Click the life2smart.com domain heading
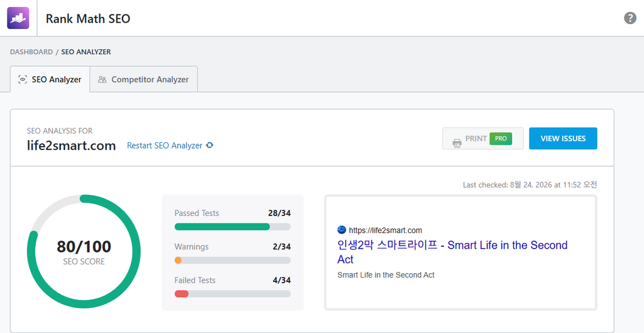Viewport: 644px width, 333px height. 72,145
